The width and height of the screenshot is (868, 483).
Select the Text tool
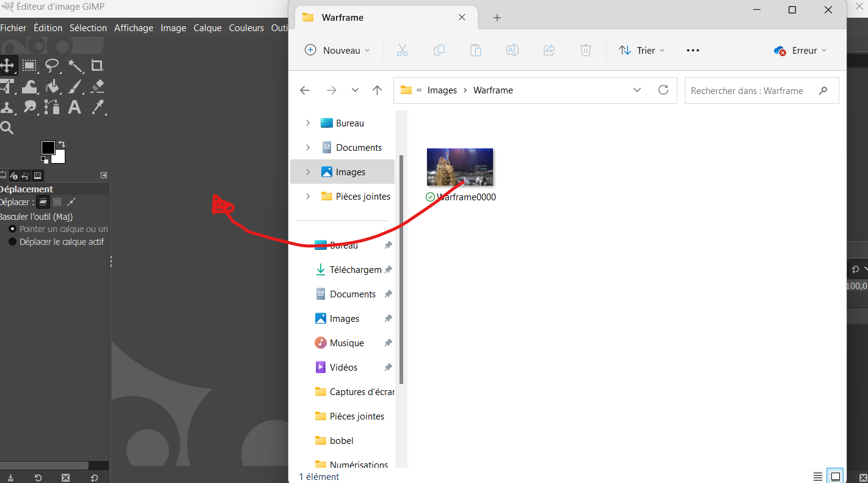click(x=75, y=107)
